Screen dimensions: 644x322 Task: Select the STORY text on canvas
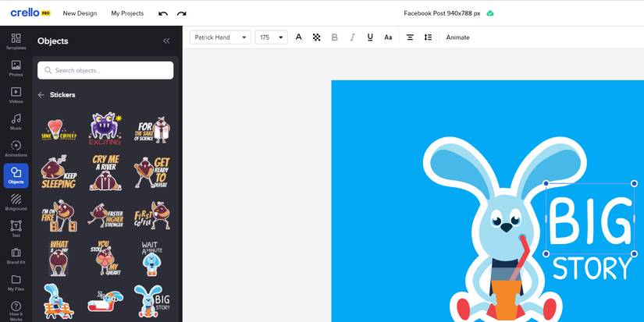(592, 268)
